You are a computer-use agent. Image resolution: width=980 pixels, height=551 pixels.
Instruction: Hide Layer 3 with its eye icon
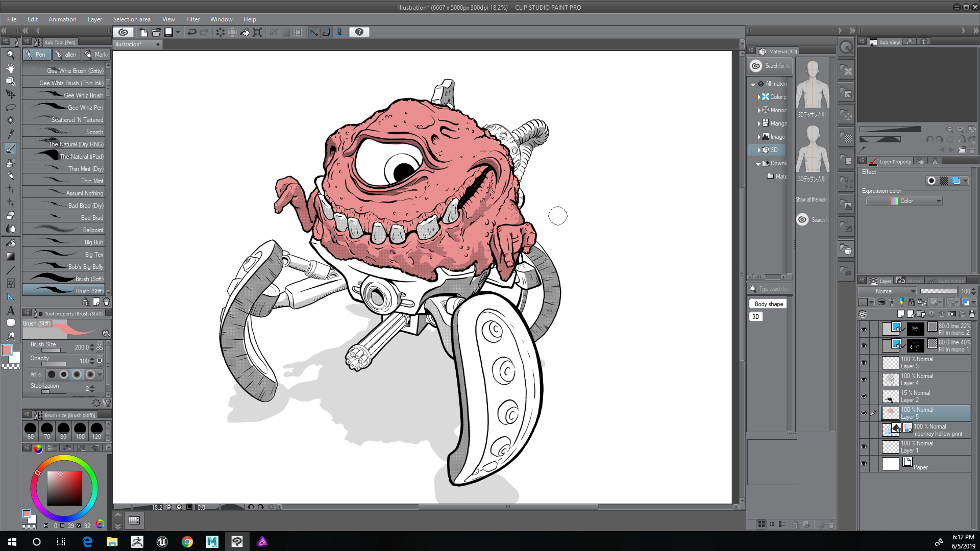tap(864, 363)
